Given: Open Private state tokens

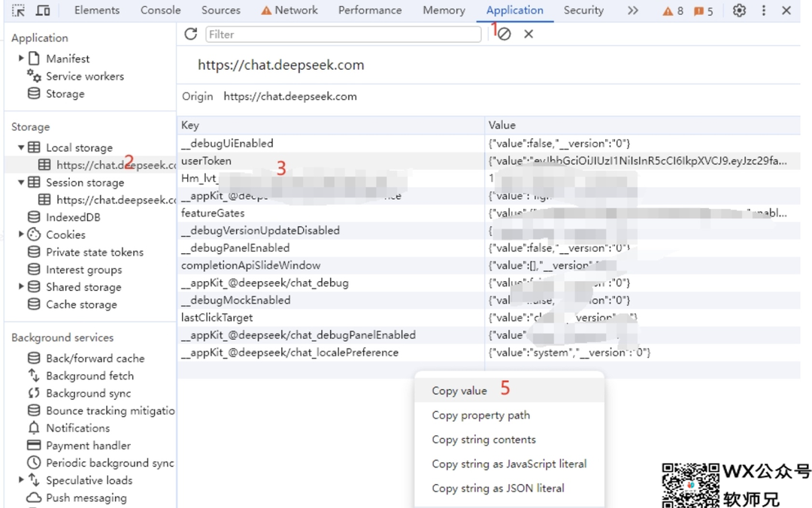Looking at the screenshot, I should point(95,252).
